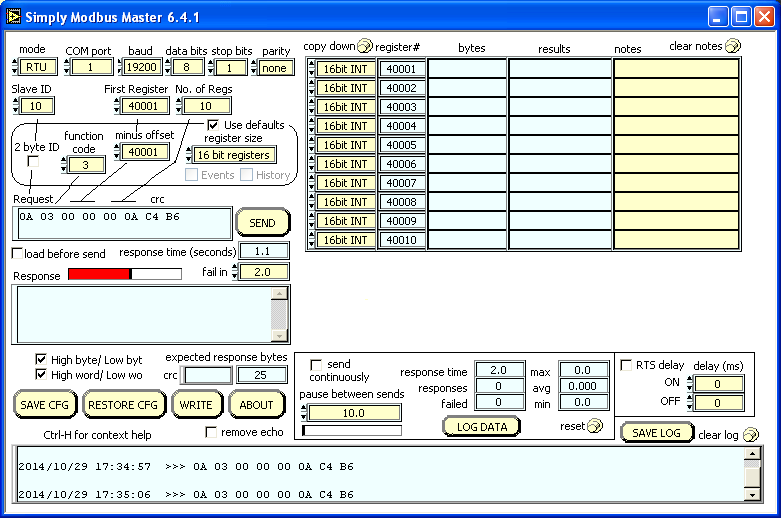Open data type selector for register 40001

[345, 69]
